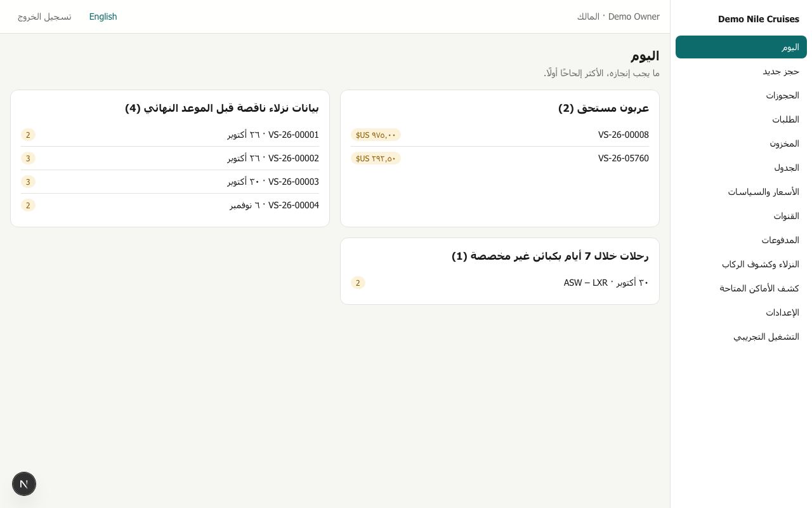Open VS-26-00004 ٦ نوفمبر row
This screenshot has height=508, width=812.
click(170, 205)
